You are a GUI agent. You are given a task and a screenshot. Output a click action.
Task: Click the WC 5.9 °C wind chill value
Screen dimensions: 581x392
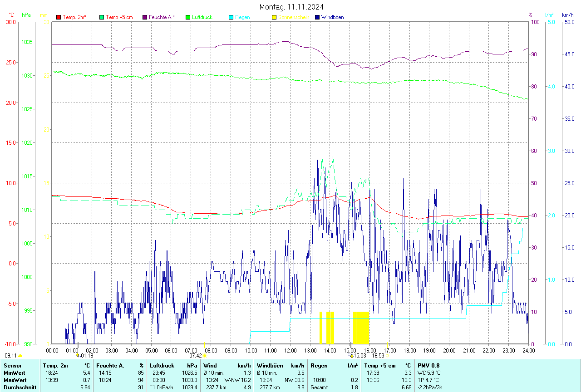pyautogui.click(x=429, y=373)
